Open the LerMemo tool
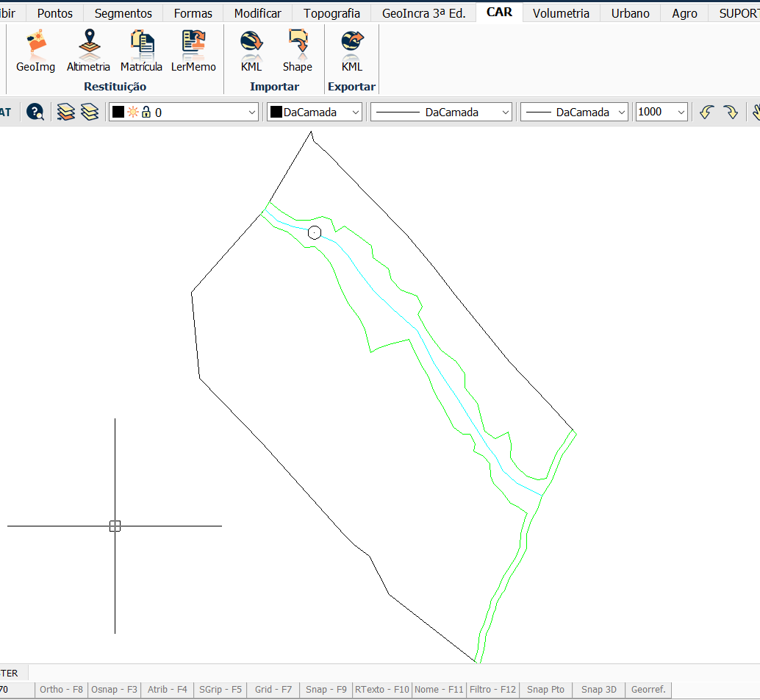Screen dimensions: 760x700 pyautogui.click(x=193, y=51)
